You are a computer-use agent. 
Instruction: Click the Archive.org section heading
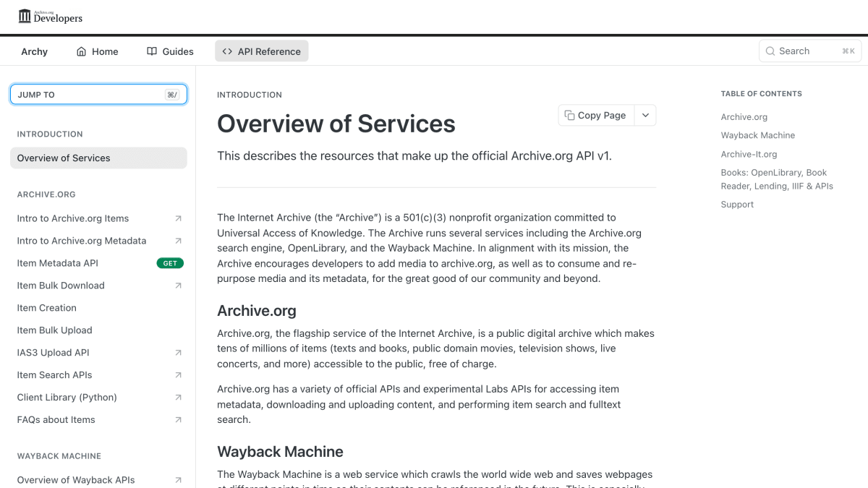[x=257, y=311]
